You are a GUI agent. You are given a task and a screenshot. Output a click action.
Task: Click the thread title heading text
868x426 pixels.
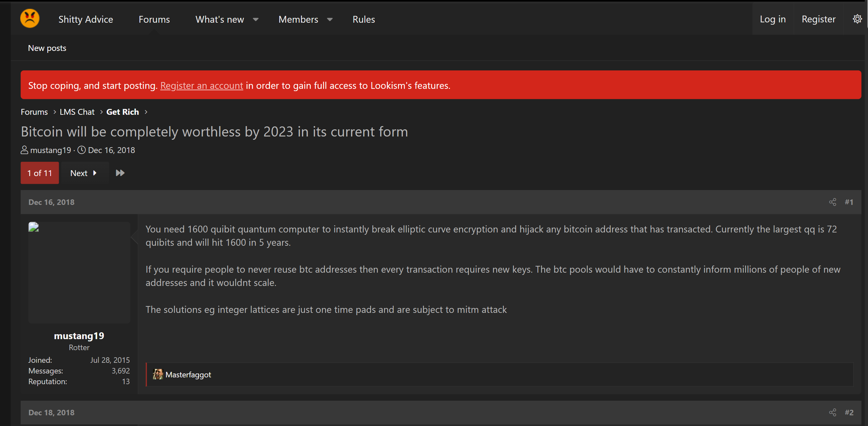coord(214,132)
